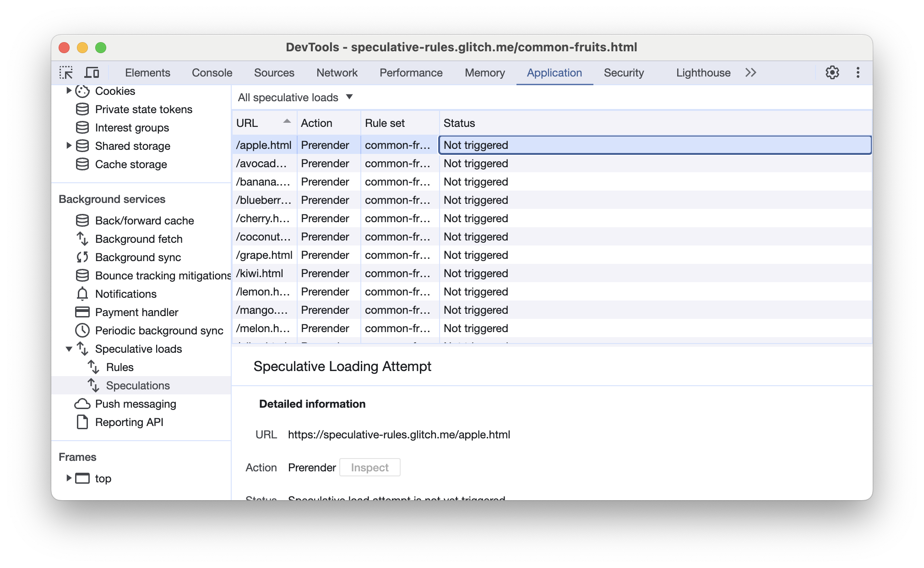
Task: Click the Security tab in DevTools
Action: click(623, 72)
